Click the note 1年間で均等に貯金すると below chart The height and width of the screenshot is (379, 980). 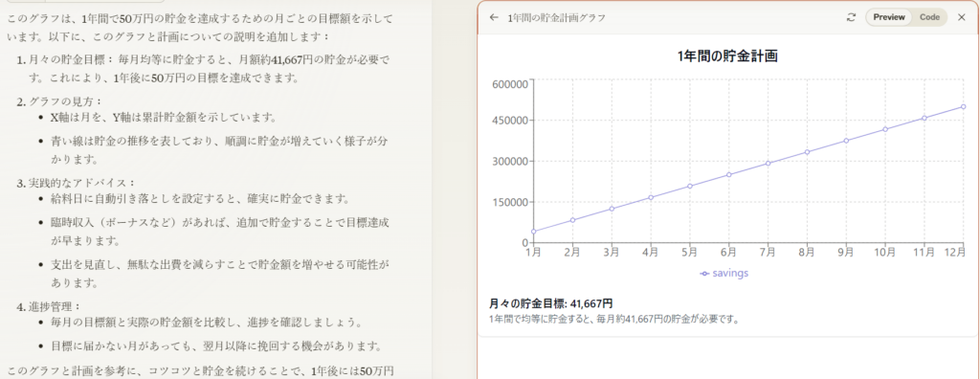tap(614, 319)
